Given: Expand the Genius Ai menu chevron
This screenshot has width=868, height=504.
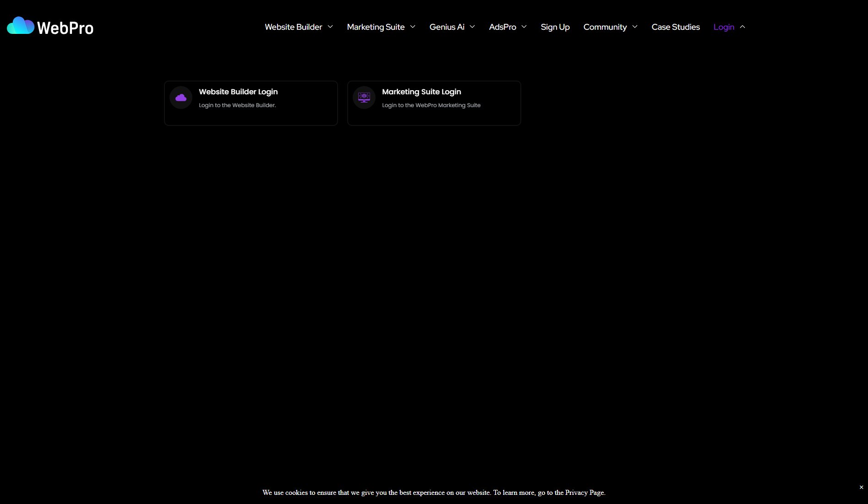Looking at the screenshot, I should coord(472,27).
